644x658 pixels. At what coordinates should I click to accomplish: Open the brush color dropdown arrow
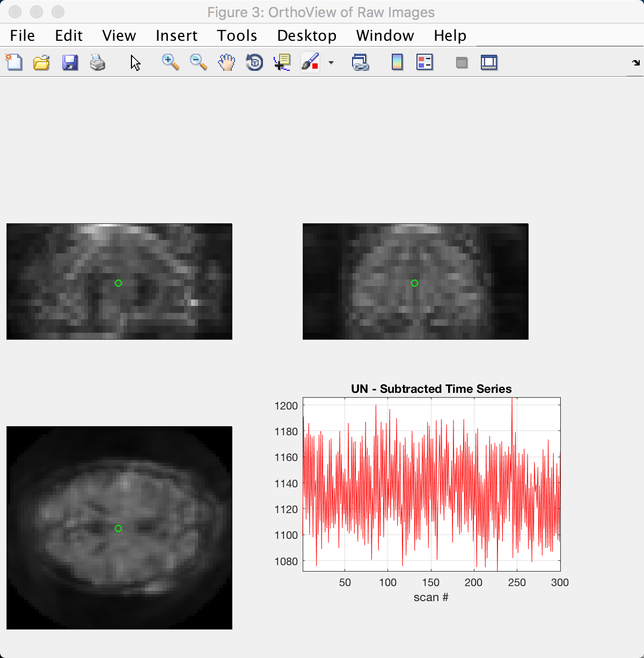click(x=331, y=63)
